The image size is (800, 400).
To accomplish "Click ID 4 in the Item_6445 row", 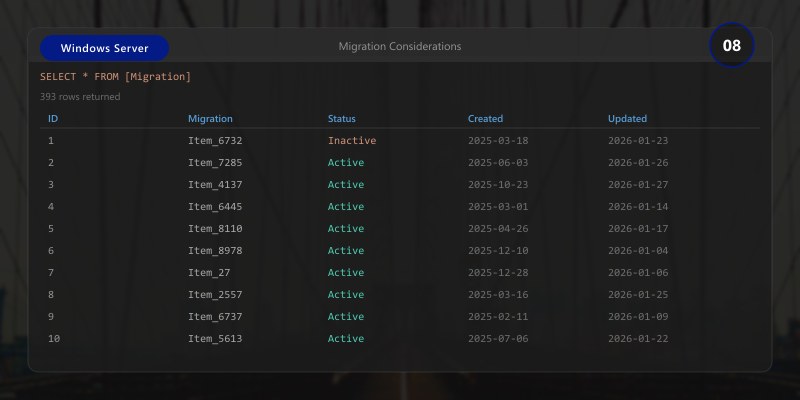I will pyautogui.click(x=51, y=207).
